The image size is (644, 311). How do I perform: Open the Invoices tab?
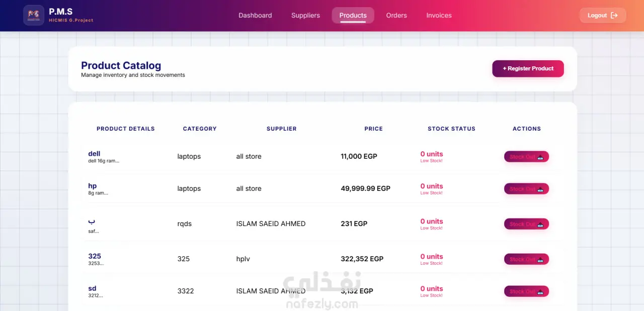point(439,16)
